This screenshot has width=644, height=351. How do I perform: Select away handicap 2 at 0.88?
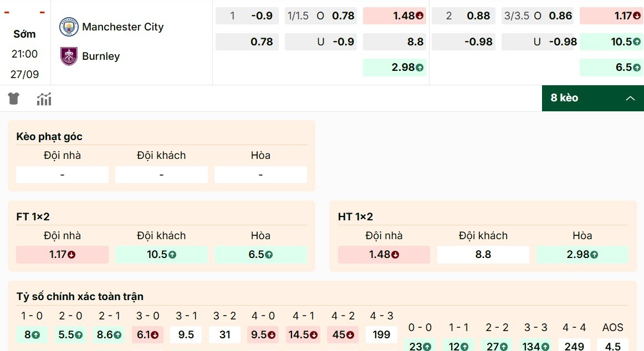(463, 16)
